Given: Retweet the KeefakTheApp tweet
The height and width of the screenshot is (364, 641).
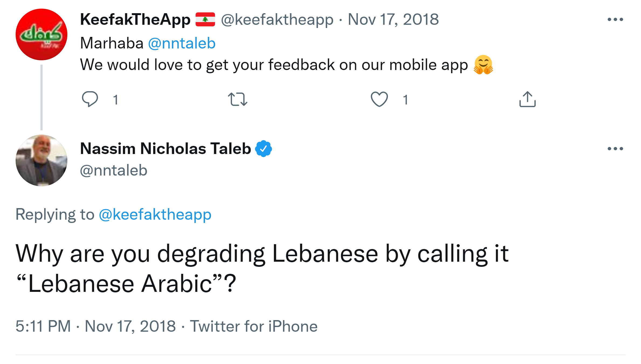Looking at the screenshot, I should [237, 99].
